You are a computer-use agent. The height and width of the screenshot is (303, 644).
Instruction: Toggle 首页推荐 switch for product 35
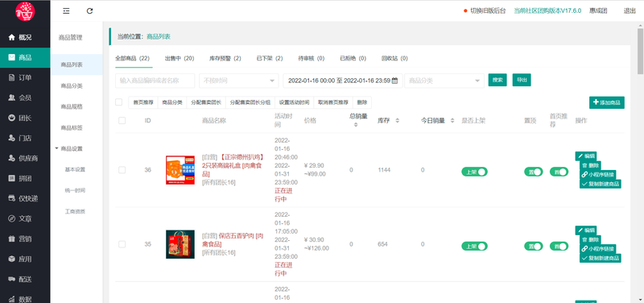coord(559,247)
